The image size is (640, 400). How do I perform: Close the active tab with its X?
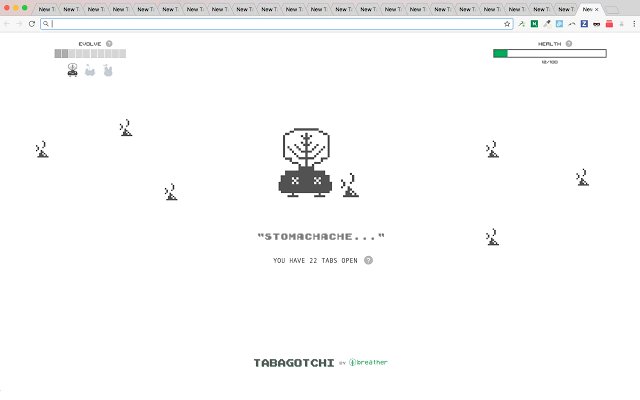point(596,9)
